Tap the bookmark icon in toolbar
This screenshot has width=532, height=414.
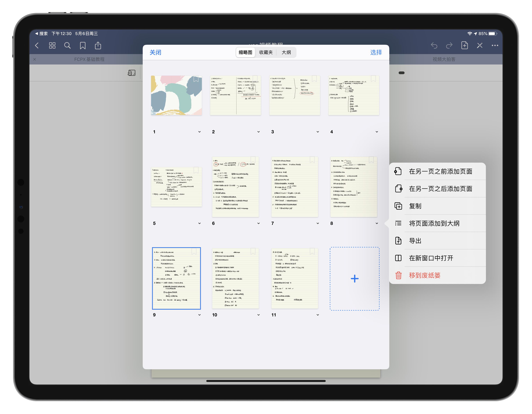tap(83, 46)
